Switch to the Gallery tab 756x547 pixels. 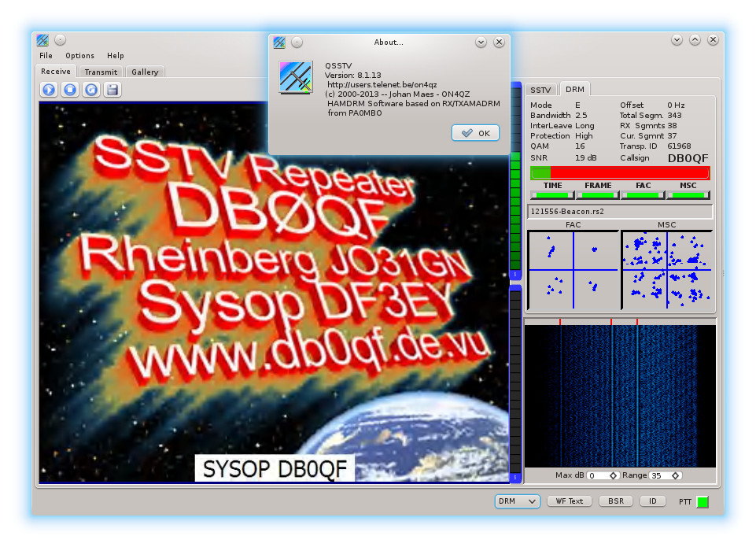[x=145, y=72]
